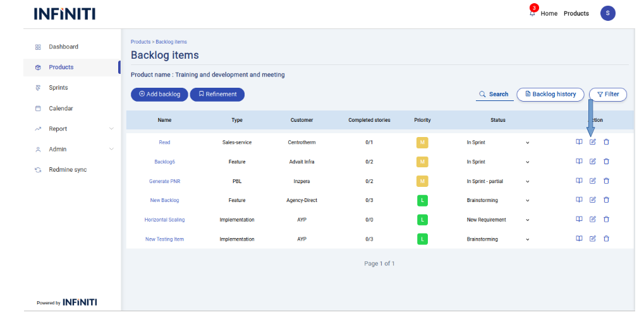This screenshot has height=322, width=644.
Task: Open Backlog history
Action: [549, 94]
